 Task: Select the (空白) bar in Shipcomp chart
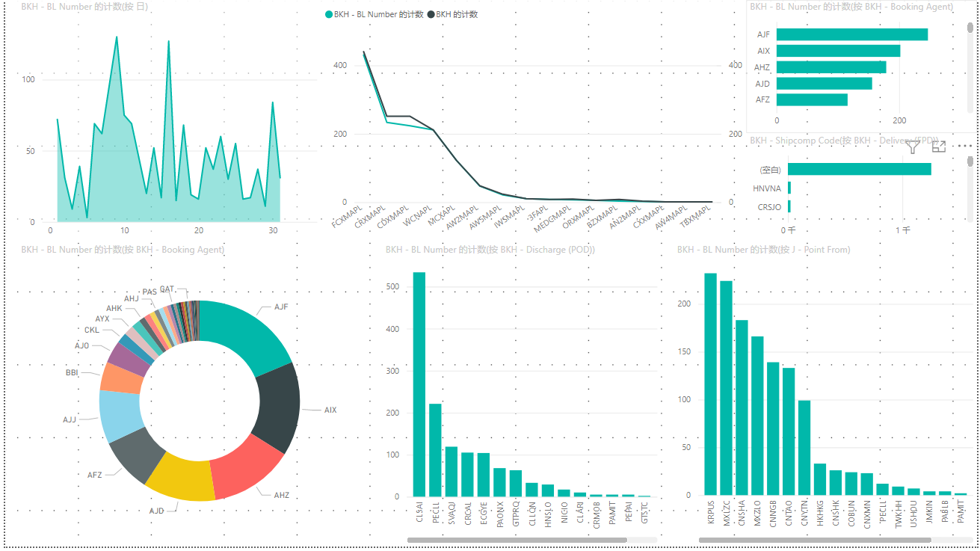coord(860,170)
